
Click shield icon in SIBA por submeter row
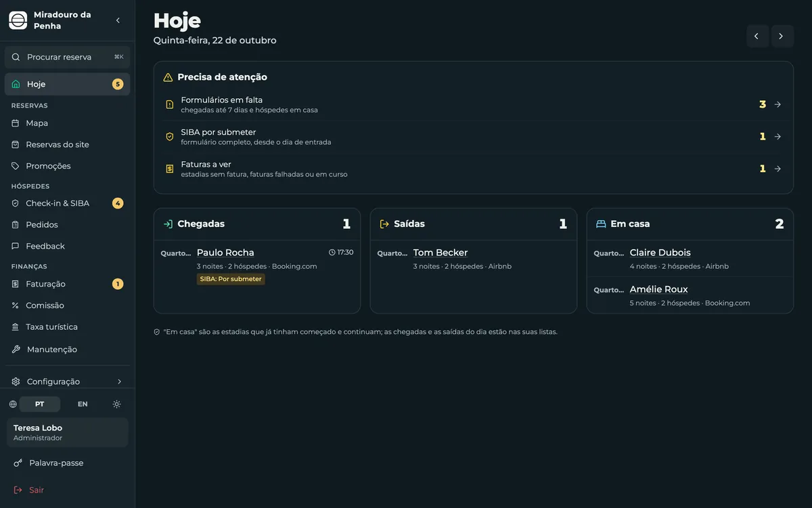coord(170,137)
